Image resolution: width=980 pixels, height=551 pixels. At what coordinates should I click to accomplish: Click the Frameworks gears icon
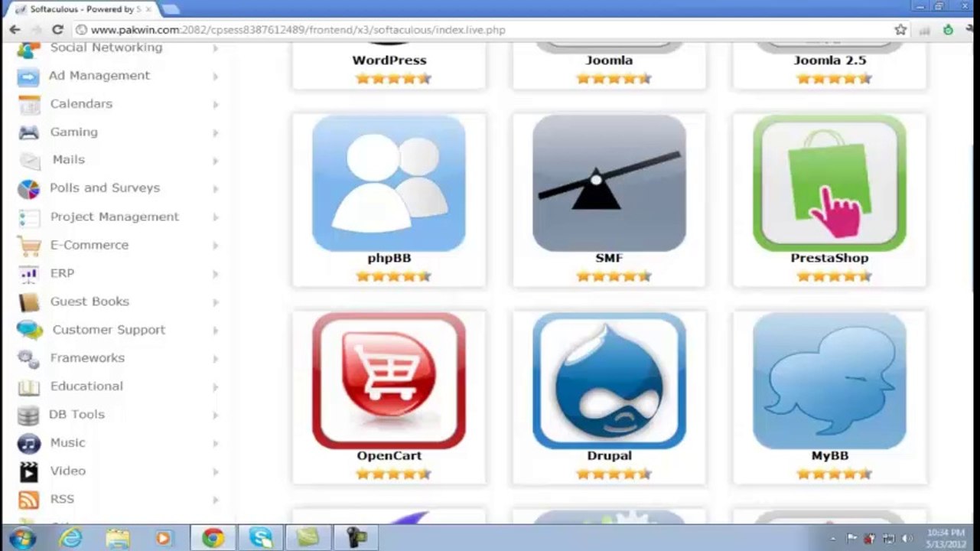[x=28, y=359]
